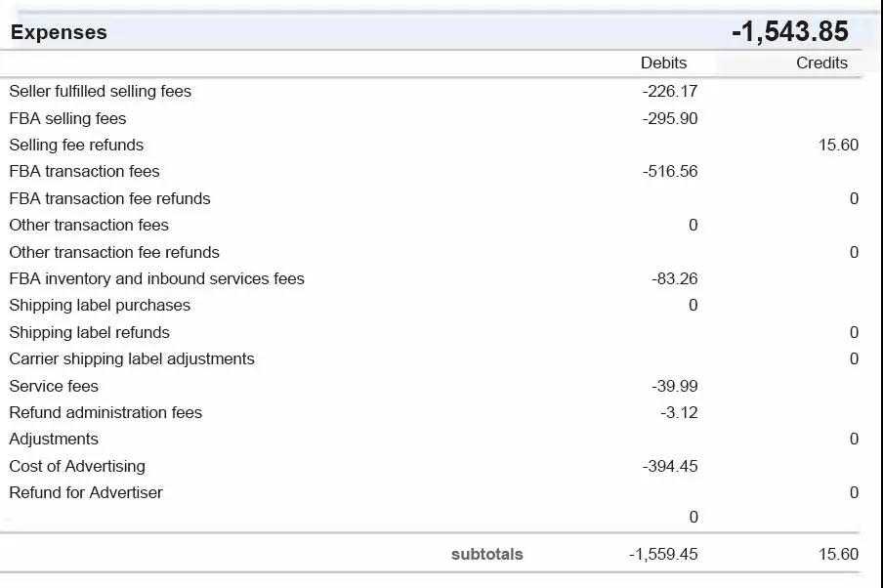Click the subtotals row label
Viewport: 883px width, 588px height.
pos(486,554)
